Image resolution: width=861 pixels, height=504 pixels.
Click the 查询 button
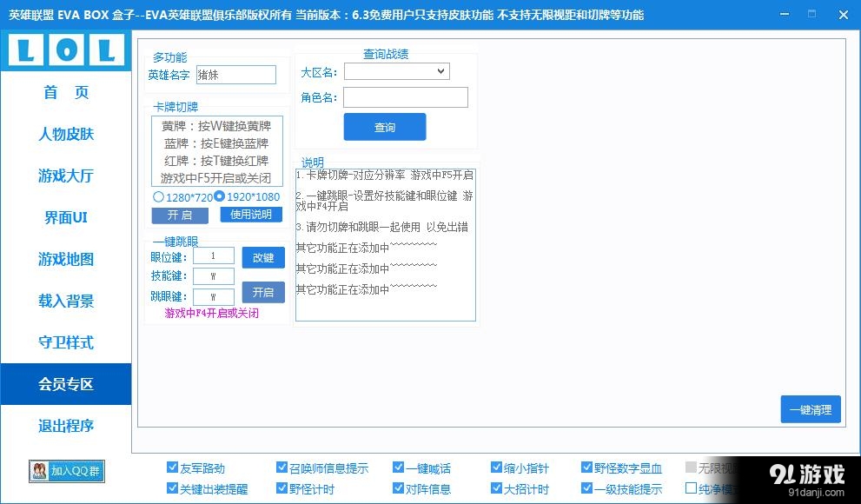coord(385,128)
